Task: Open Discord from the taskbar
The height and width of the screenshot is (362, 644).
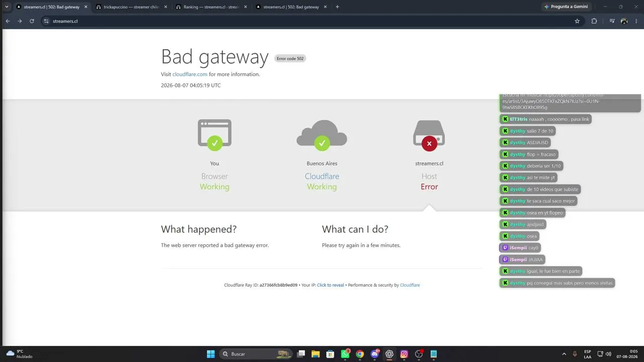Action: (375, 354)
